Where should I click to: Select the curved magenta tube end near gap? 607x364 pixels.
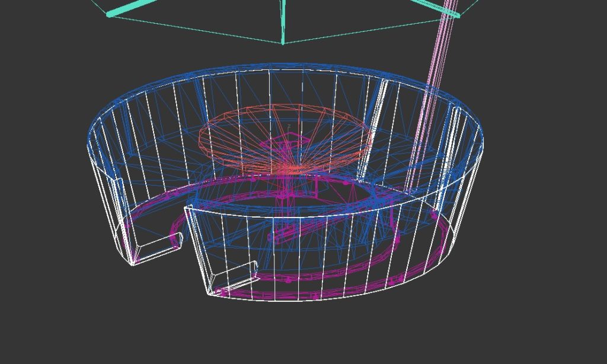tap(176, 236)
